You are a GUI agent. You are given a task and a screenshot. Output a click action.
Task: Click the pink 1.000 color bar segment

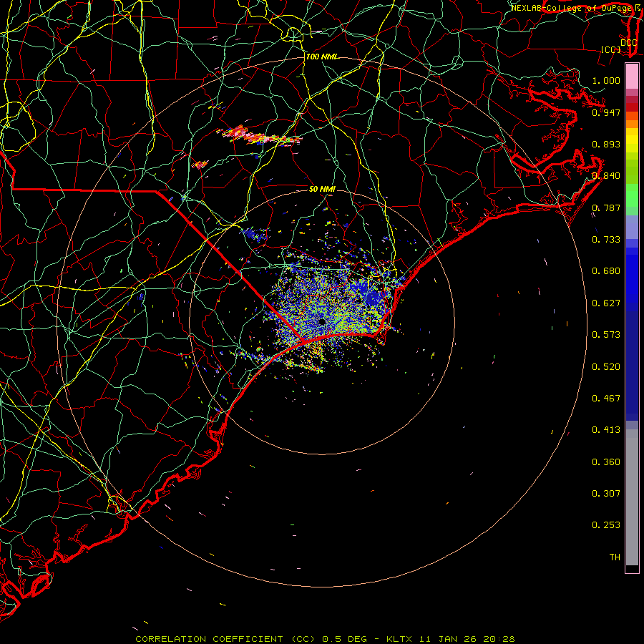pos(632,77)
